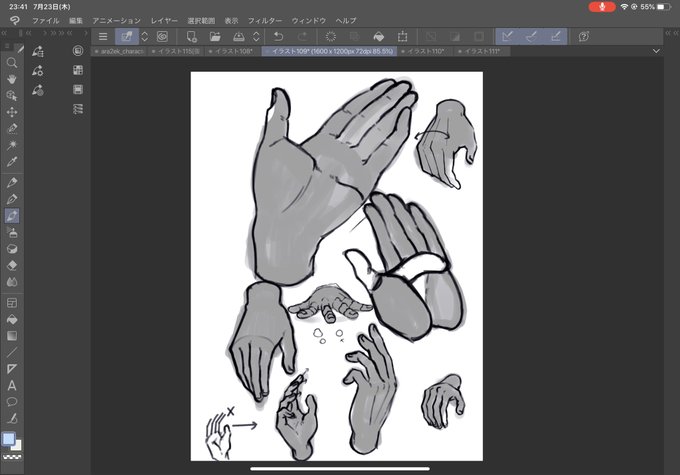Click the Fill icon in command bar
The image size is (680, 475).
379,37
